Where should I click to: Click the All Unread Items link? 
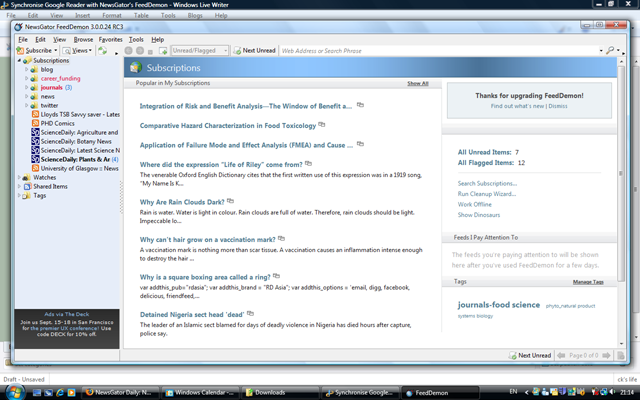484,152
